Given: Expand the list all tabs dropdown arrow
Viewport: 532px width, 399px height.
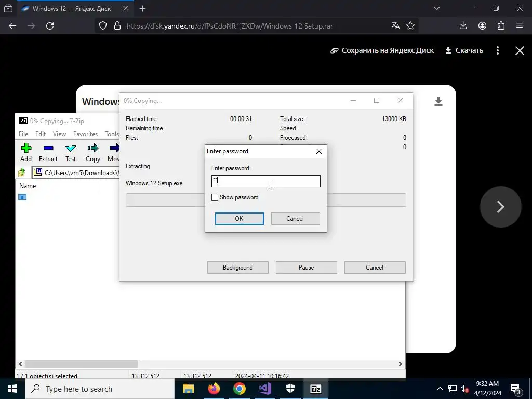Looking at the screenshot, I should click(x=437, y=8).
